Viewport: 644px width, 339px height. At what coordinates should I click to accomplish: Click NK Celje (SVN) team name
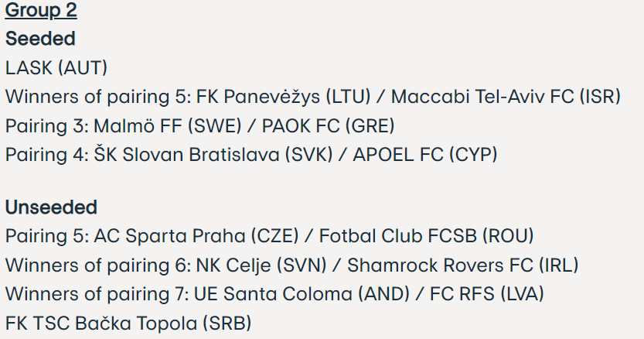click(261, 265)
